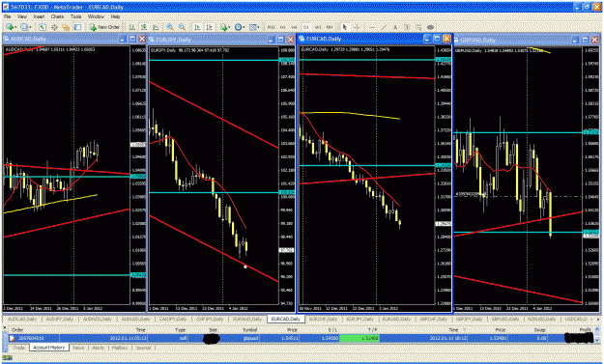
Task: Switch chart to bar chart type
Action: (x=131, y=27)
